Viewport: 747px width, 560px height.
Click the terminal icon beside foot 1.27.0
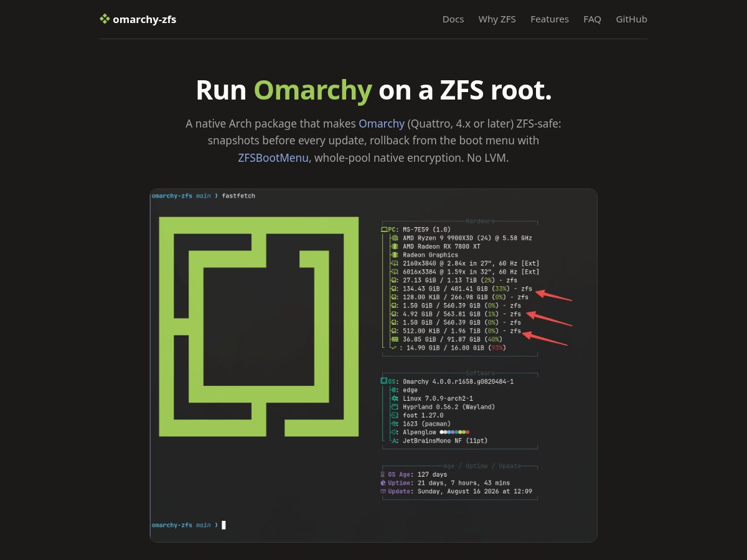(x=394, y=415)
